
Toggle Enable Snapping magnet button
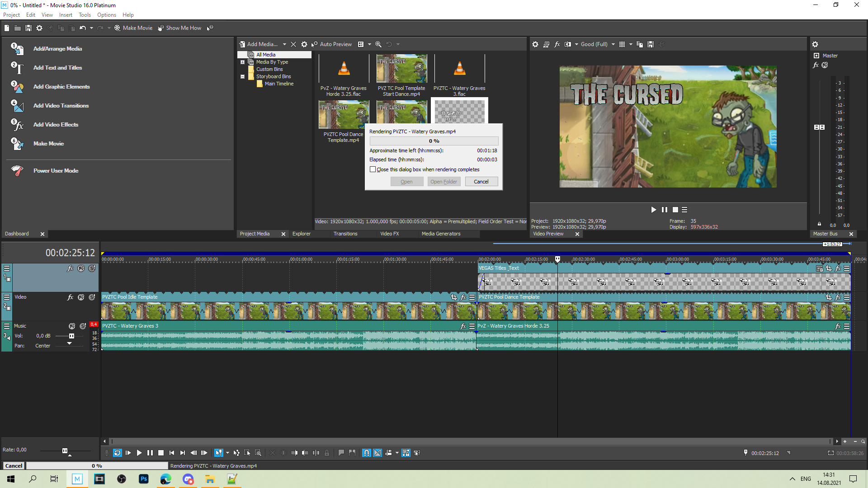[367, 453]
